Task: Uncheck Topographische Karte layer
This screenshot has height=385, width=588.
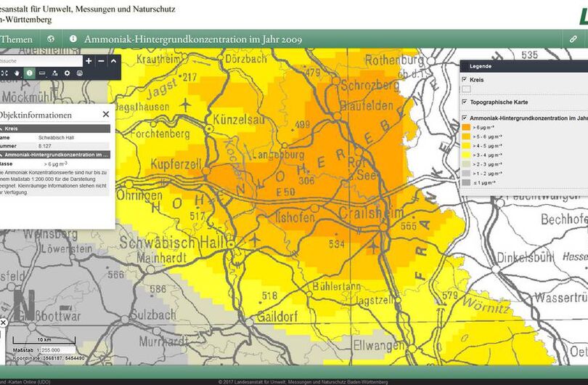Action: (x=465, y=102)
